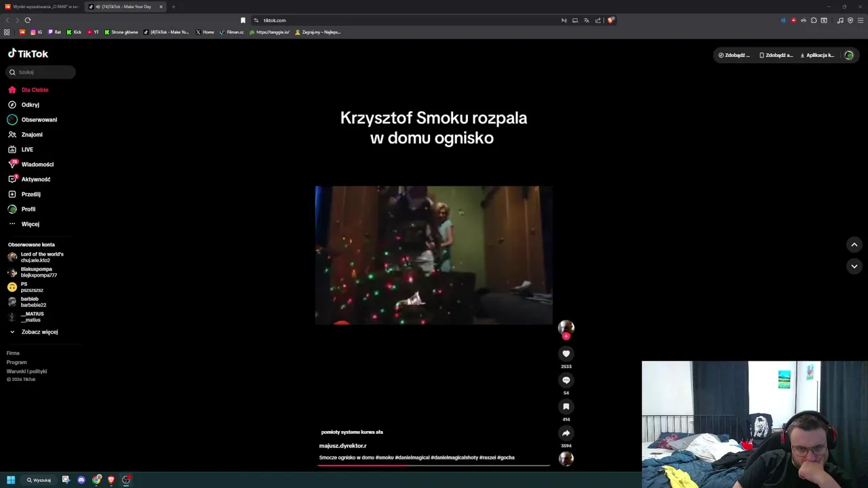
Task: Click the video player frame
Action: [x=433, y=256]
